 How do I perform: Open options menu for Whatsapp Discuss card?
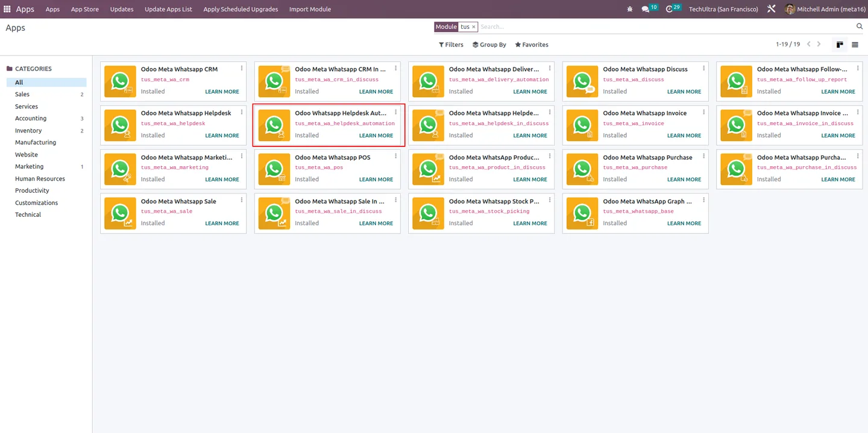(704, 68)
